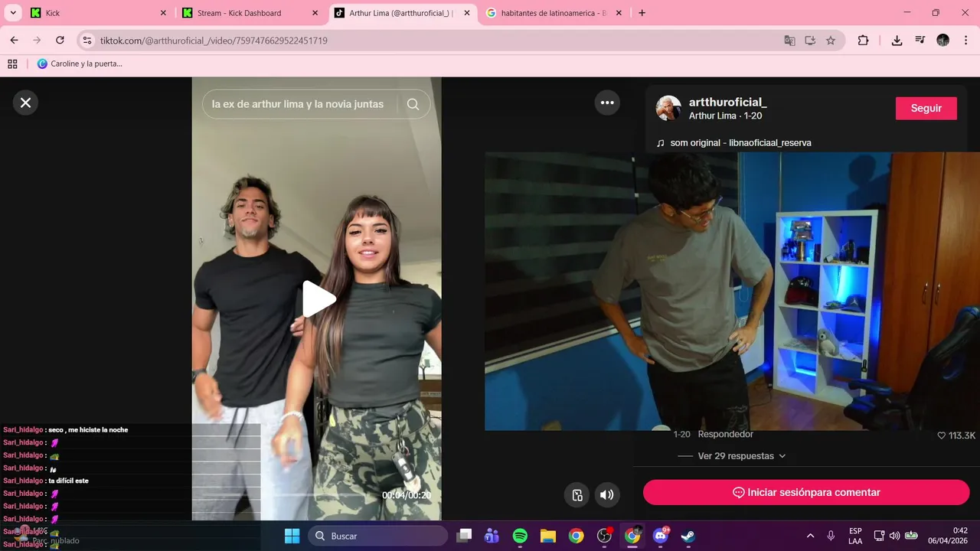Translate this page icon

[789, 41]
